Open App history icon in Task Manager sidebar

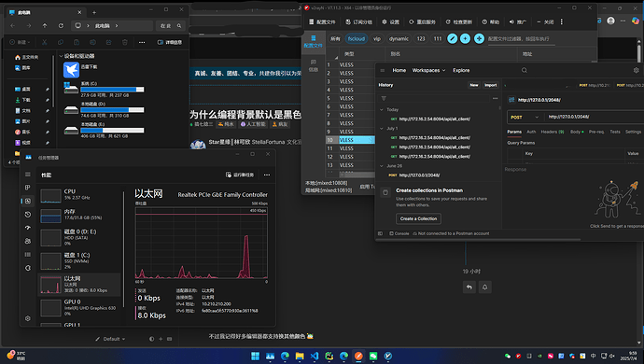point(27,215)
